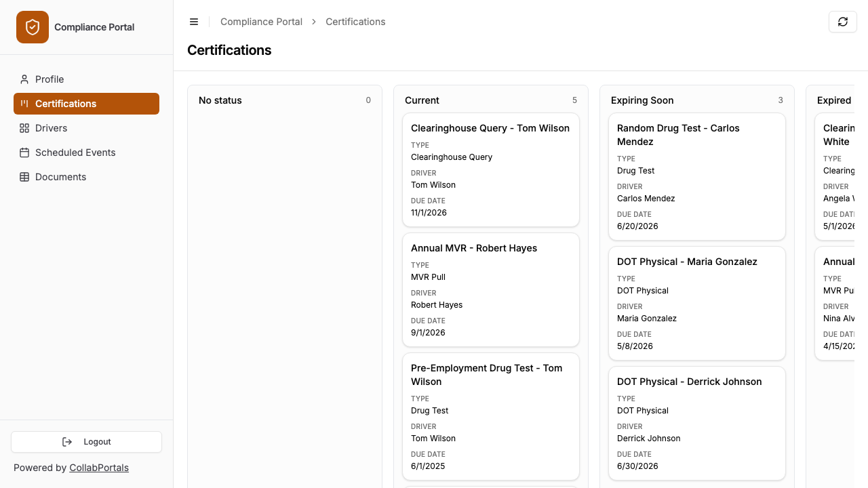Go to the Drivers section
The image size is (868, 488).
(86, 128)
